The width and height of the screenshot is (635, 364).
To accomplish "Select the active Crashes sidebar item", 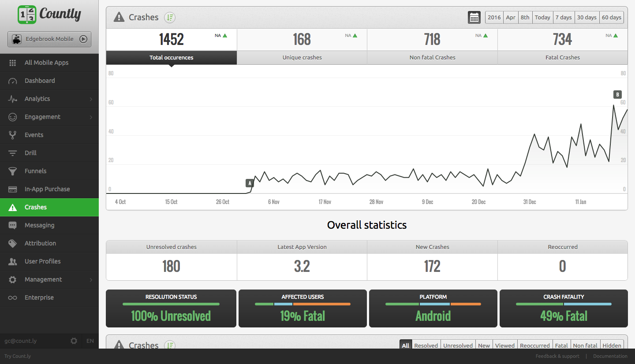I will click(x=49, y=207).
